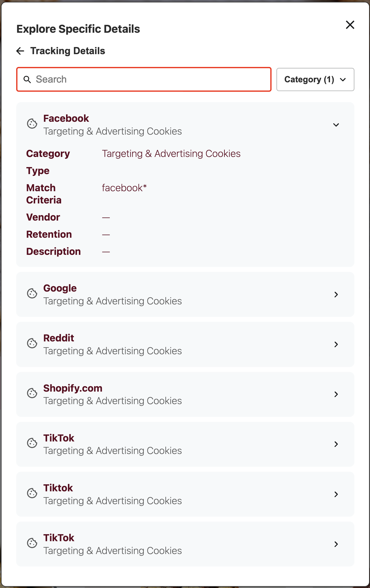Click the cookie icon beside Reddit
Image resolution: width=370 pixels, height=588 pixels.
(32, 344)
